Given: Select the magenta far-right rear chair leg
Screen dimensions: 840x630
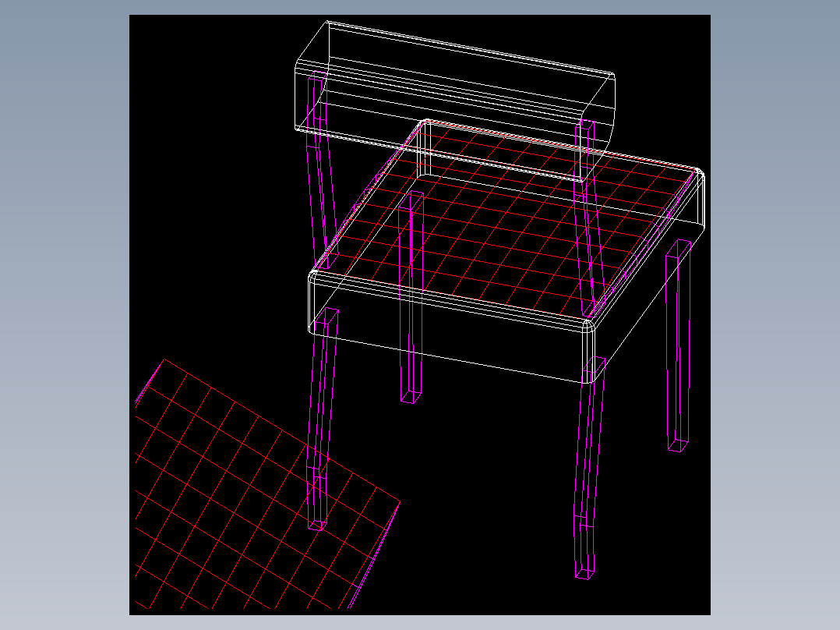Looking at the screenshot, I should coord(678,346).
